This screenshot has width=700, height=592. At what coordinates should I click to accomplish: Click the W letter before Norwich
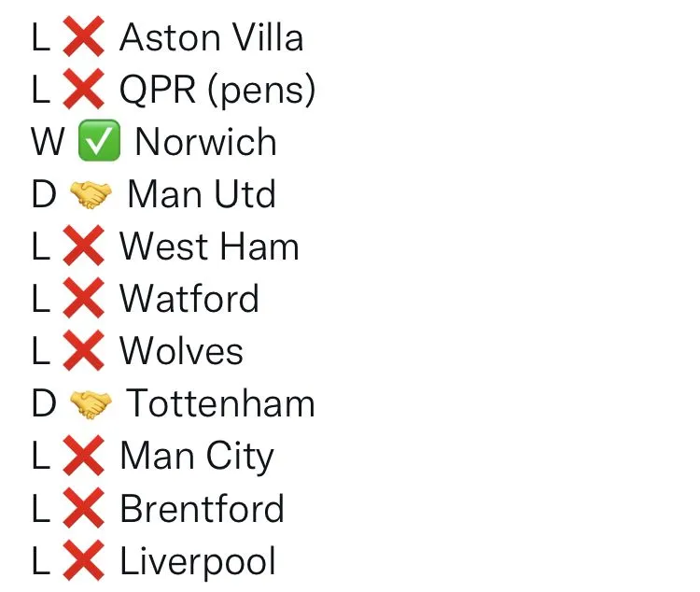(48, 141)
